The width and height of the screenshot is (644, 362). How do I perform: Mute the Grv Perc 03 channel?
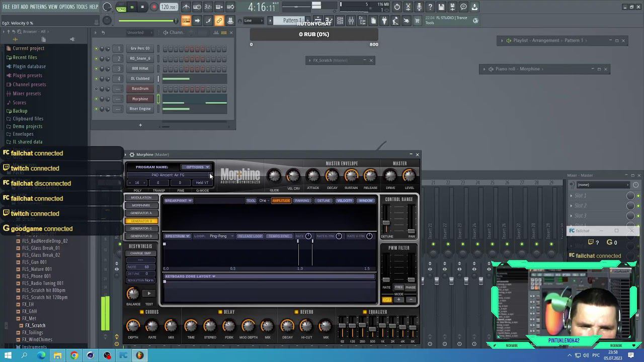(x=96, y=49)
